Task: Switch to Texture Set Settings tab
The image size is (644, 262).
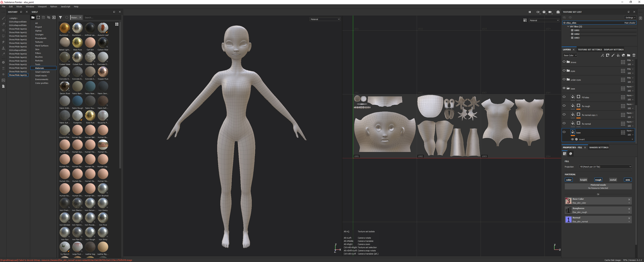Action: tap(590, 50)
